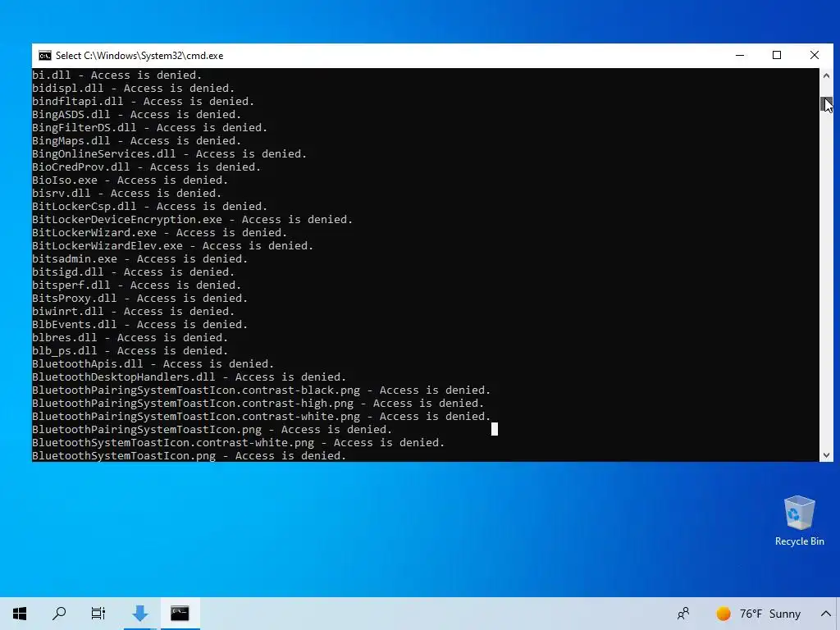840x630 pixels.
Task: Click the BitLockerWizardElev.exe output line
Action: [x=172, y=246]
